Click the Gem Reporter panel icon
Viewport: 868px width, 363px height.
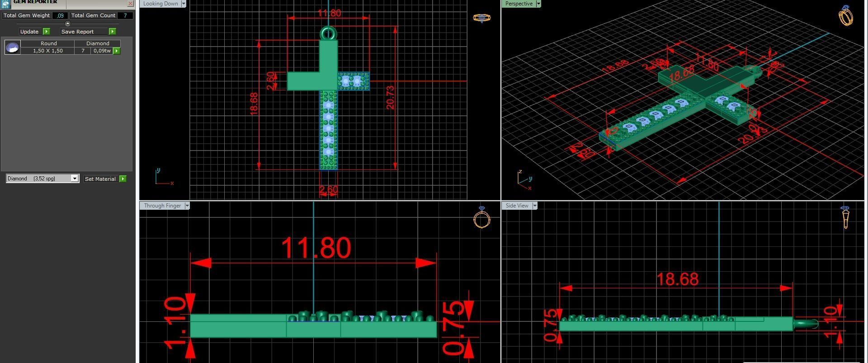(x=5, y=4)
